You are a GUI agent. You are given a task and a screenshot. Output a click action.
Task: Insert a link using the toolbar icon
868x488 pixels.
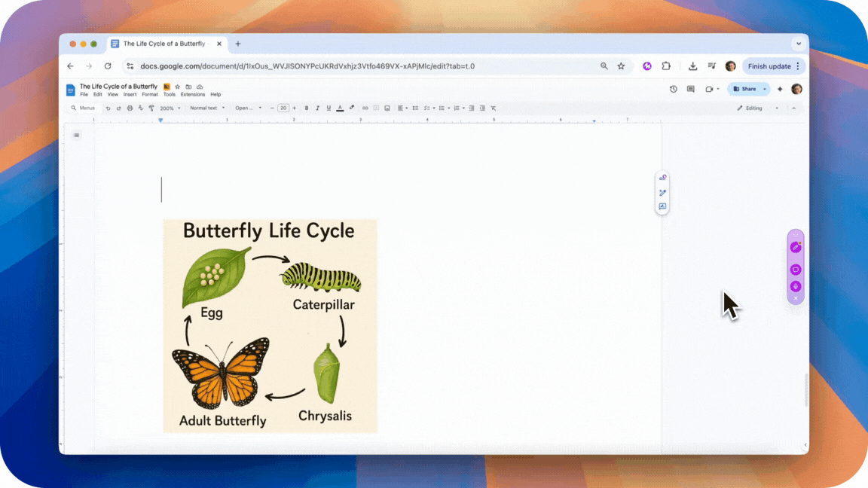pos(365,108)
